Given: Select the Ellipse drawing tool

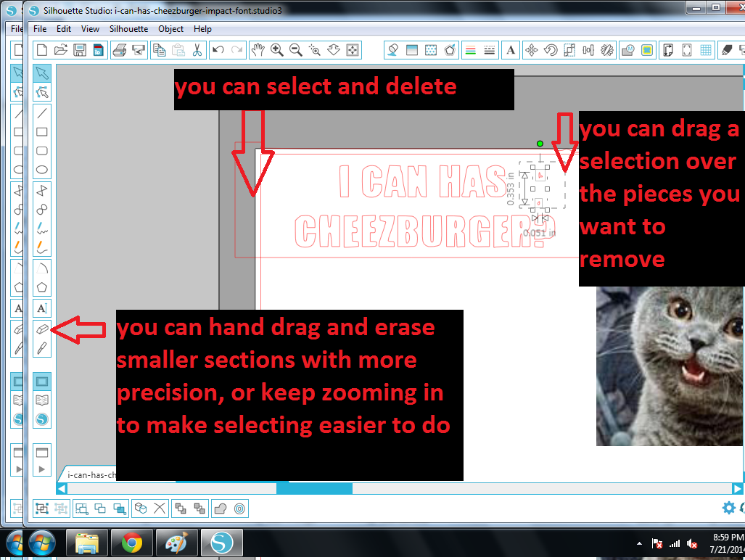Looking at the screenshot, I should [x=42, y=170].
